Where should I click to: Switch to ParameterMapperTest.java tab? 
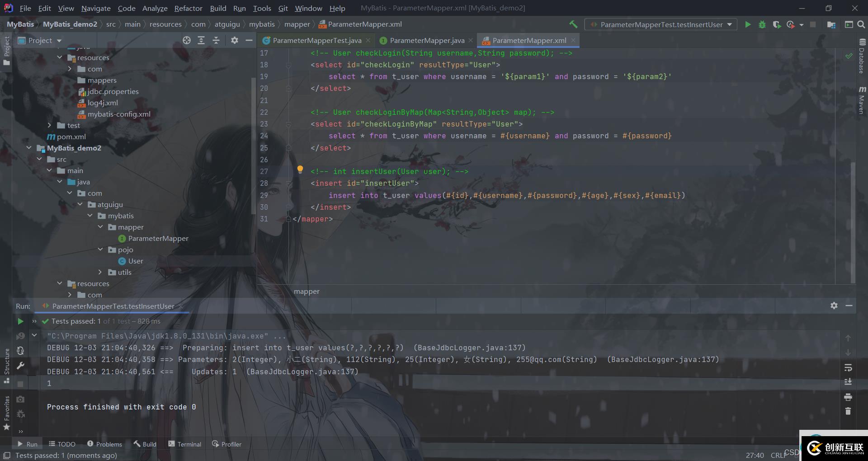[x=317, y=40]
